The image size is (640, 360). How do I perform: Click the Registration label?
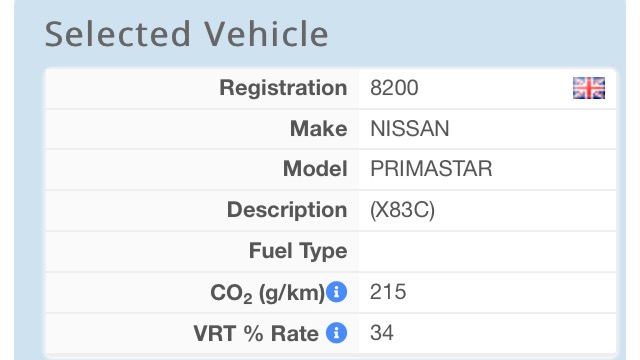tap(283, 88)
